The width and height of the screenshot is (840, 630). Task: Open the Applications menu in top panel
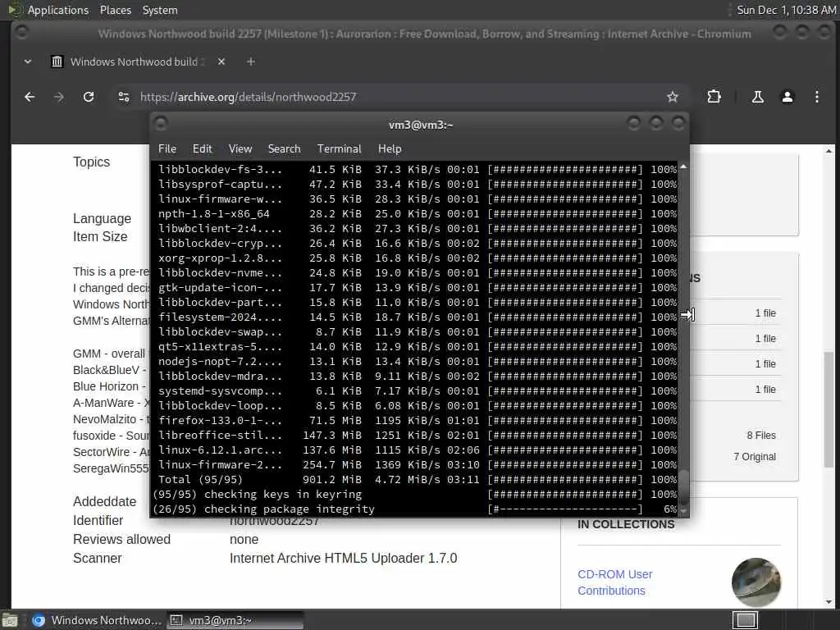pos(58,10)
